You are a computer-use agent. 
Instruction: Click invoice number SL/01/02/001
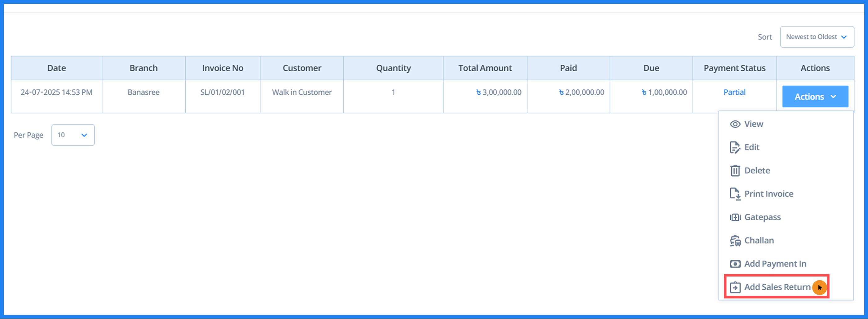click(222, 92)
